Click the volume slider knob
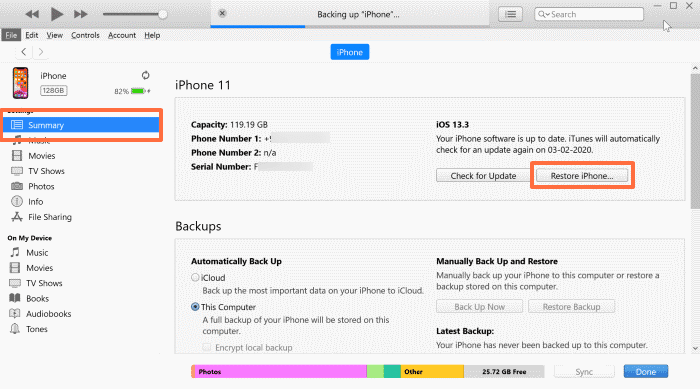Viewport: 700px width, 389px height. (163, 14)
